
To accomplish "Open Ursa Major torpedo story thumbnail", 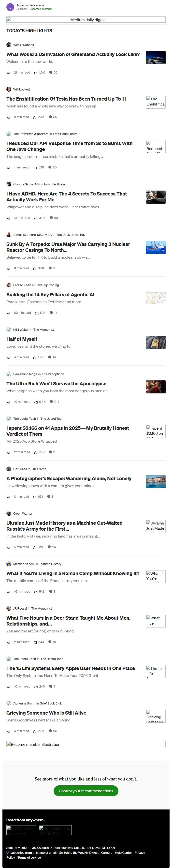I will [x=156, y=248].
